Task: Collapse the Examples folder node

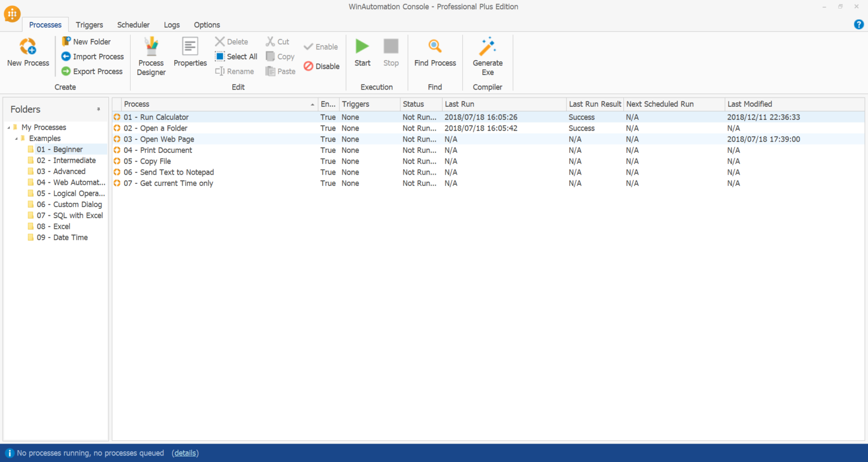Action: [x=16, y=139]
